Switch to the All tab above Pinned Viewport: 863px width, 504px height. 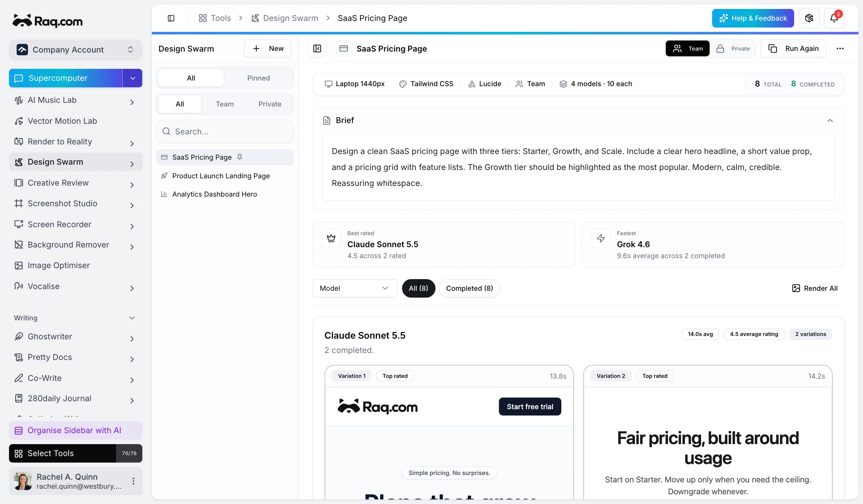click(191, 78)
